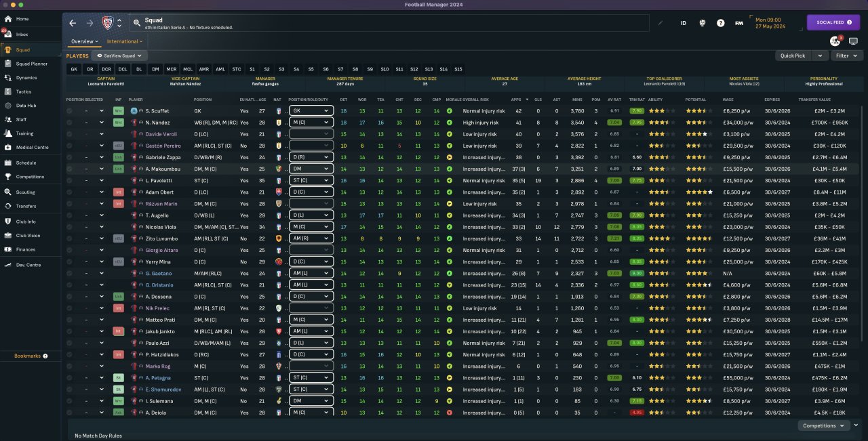Select Gabriele Zappa's row selection circle

70,158
